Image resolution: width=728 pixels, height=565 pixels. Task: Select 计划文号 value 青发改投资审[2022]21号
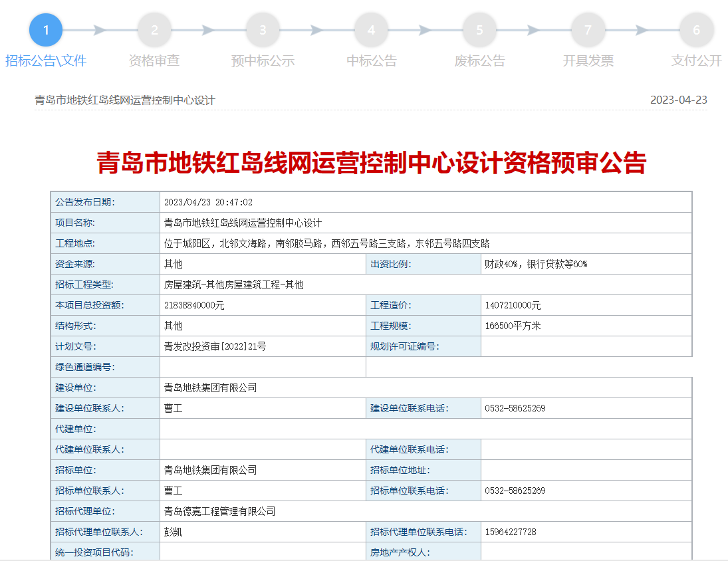(215, 346)
